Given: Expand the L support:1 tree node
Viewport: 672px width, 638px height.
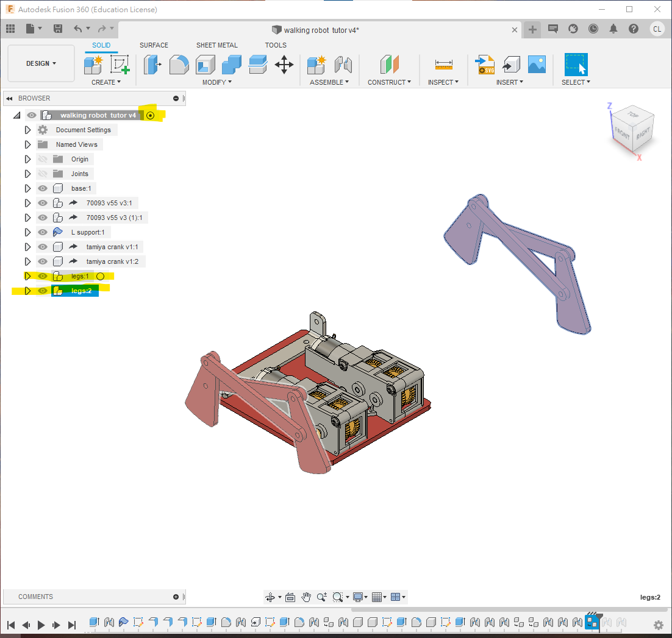Looking at the screenshot, I should click(x=27, y=232).
